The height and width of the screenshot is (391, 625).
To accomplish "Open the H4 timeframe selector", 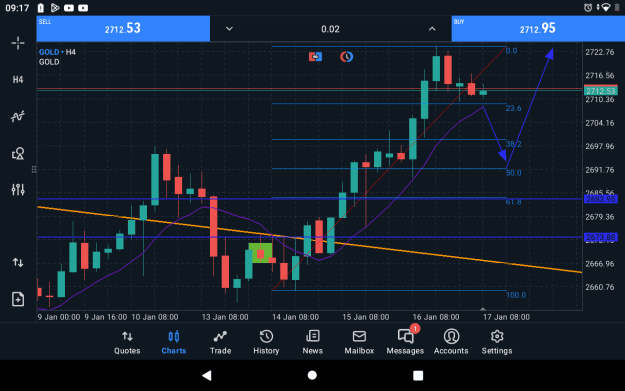I will click(18, 80).
